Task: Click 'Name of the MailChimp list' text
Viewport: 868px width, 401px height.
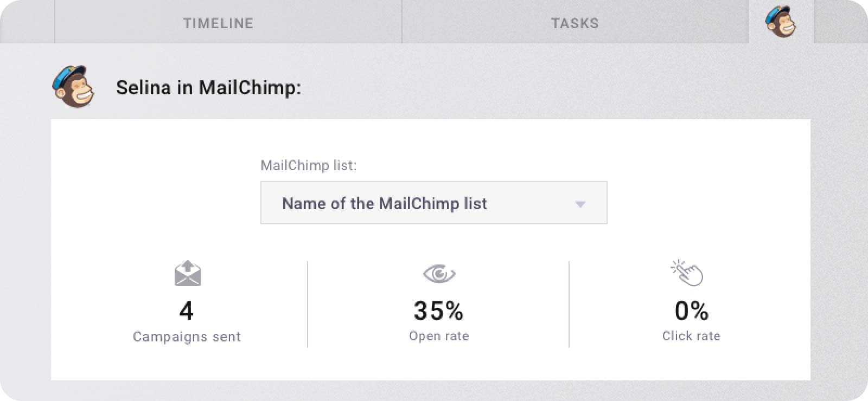Action: (385, 203)
